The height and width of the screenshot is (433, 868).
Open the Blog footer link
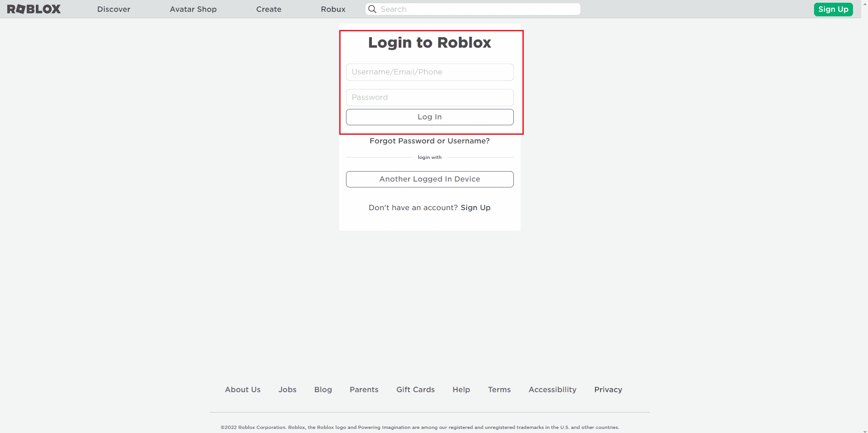click(323, 389)
